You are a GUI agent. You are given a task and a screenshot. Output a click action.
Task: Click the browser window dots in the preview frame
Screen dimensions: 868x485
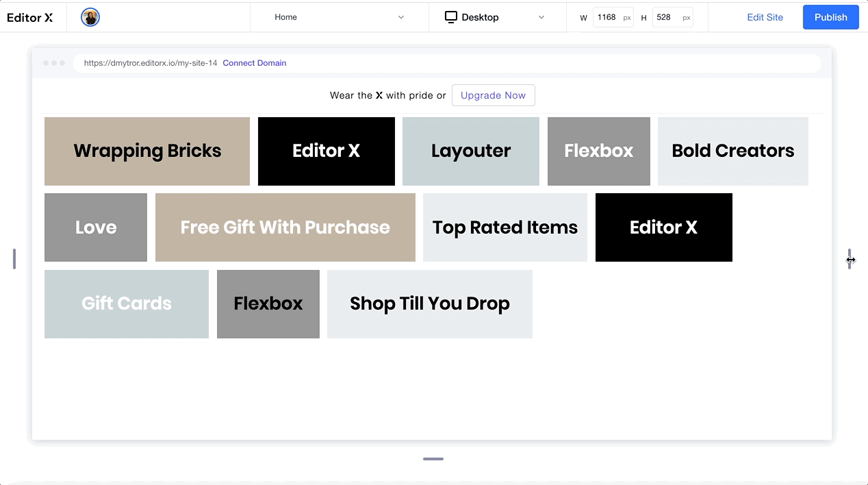click(x=54, y=63)
